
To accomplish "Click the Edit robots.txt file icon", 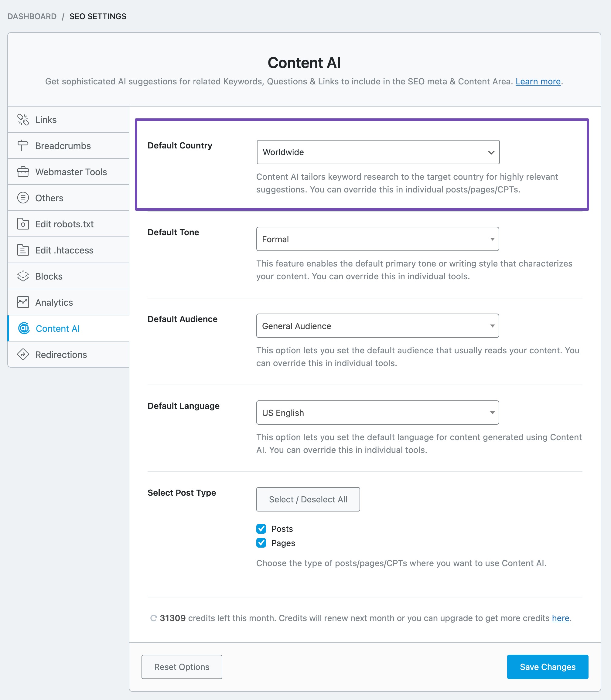I will coord(23,224).
